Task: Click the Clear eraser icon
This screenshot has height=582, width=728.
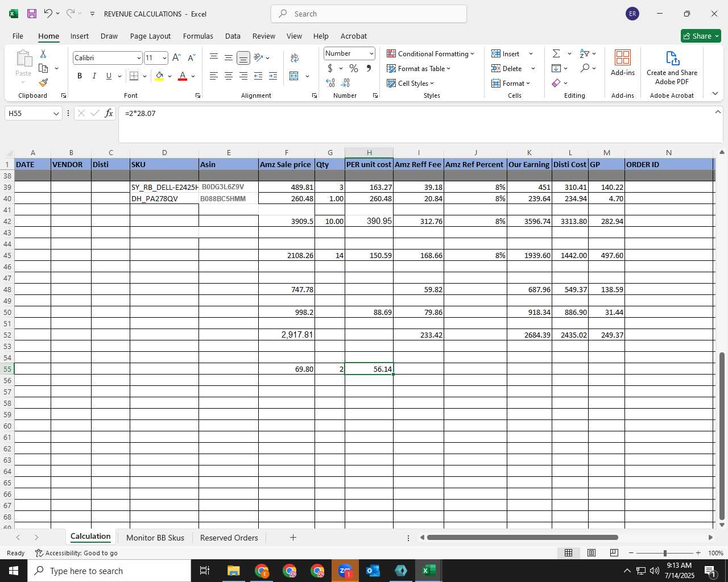Action: pyautogui.click(x=556, y=83)
